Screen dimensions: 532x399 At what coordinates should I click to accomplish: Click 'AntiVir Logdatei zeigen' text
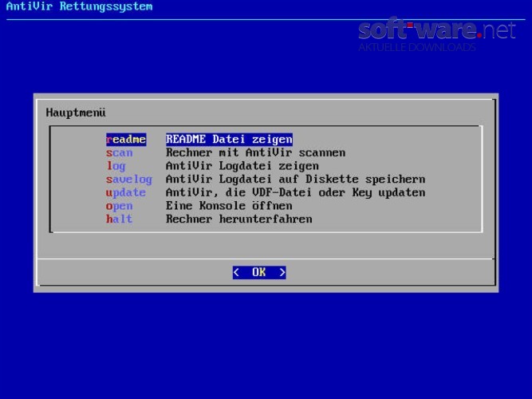click(x=242, y=166)
